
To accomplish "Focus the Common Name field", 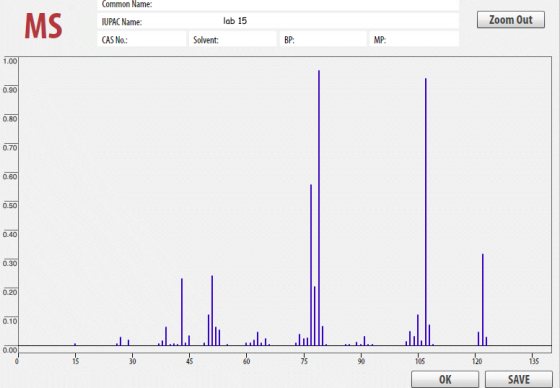I will tap(278, 5).
